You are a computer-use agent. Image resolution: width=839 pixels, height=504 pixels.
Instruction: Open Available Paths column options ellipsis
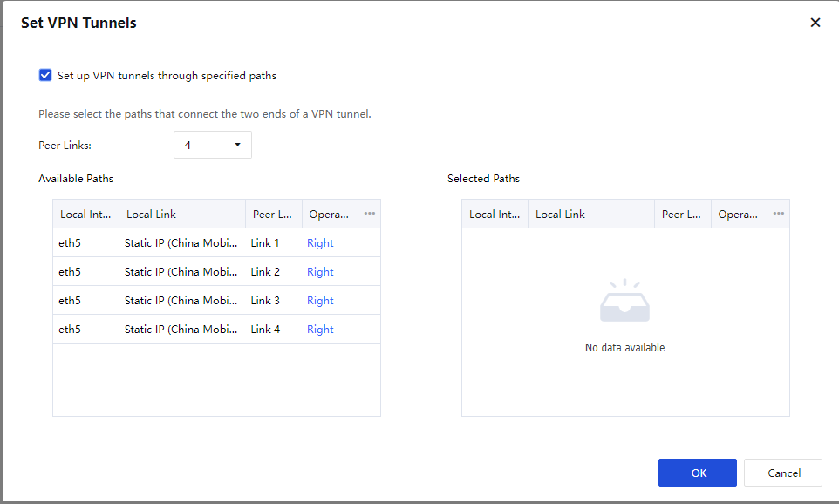point(370,214)
